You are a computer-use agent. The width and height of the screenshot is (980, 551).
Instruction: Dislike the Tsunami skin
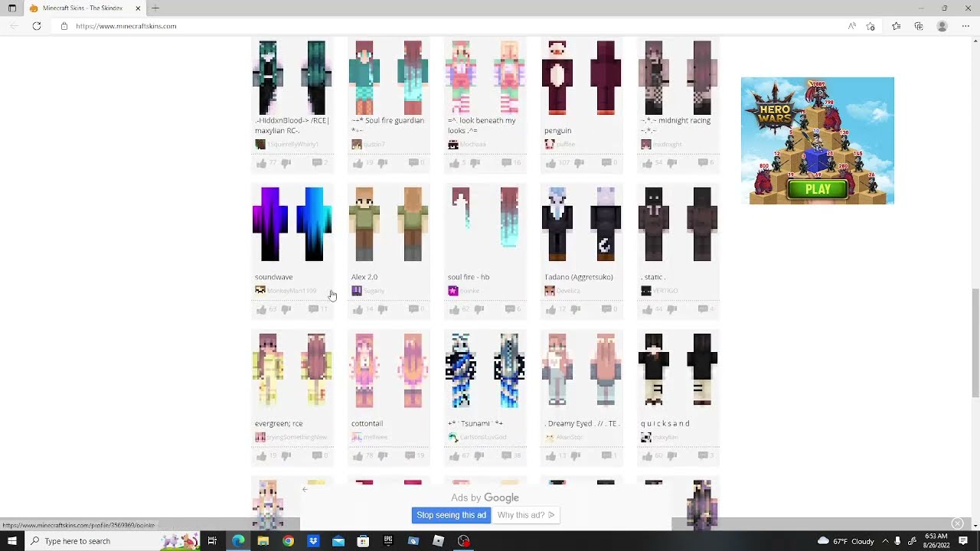(x=479, y=456)
